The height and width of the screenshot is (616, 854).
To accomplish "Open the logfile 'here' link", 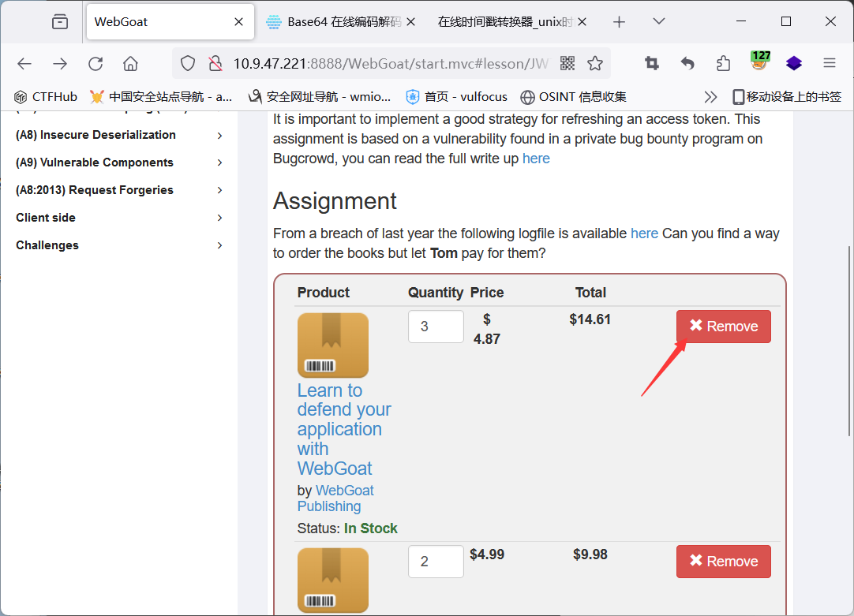I will pos(644,233).
